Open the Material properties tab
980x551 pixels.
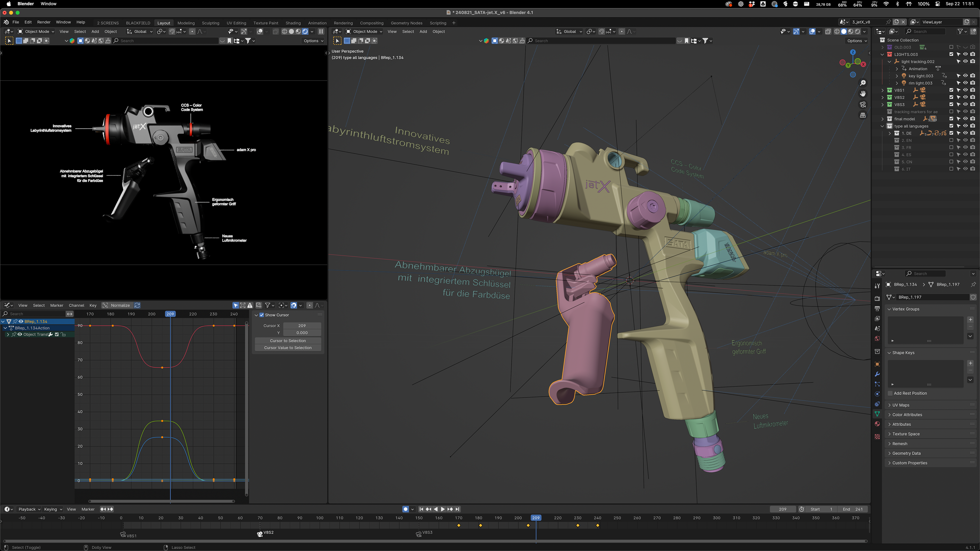(877, 424)
